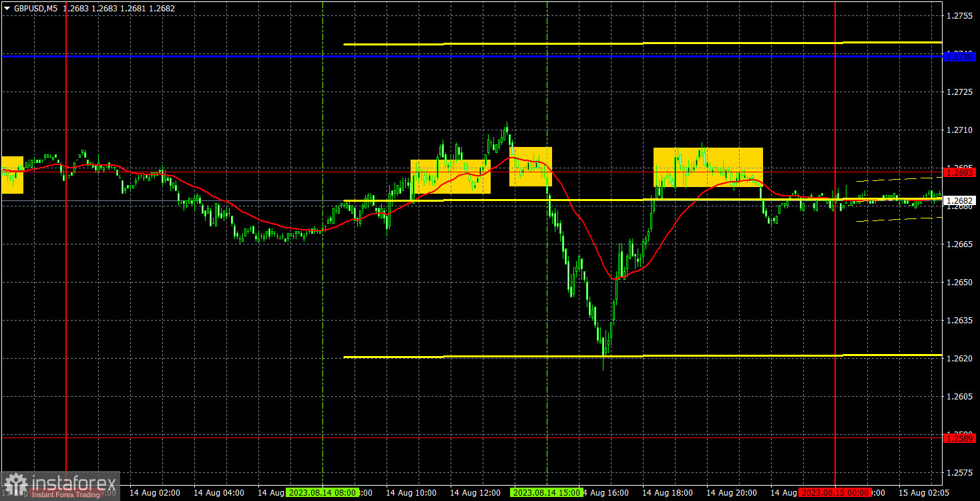
Task: Open the chart dropdown arrow before GBPUSD,M5
Action: [x=7, y=9]
